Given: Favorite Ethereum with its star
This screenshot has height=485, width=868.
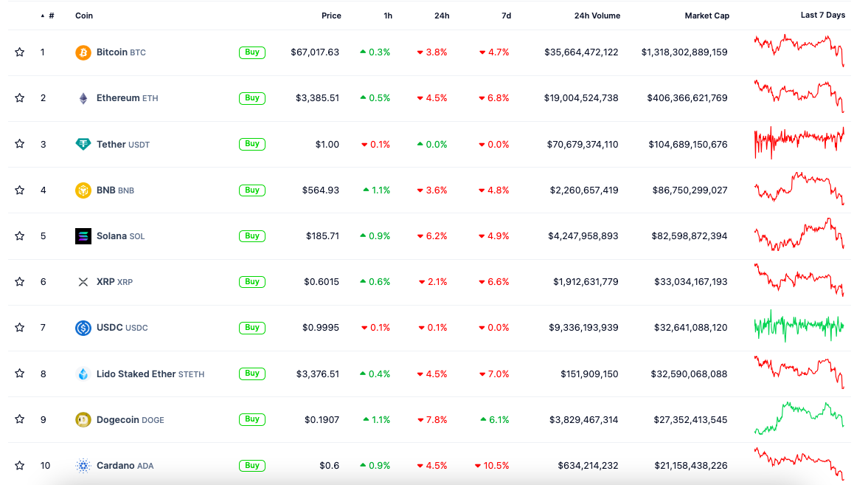Looking at the screenshot, I should (x=20, y=98).
